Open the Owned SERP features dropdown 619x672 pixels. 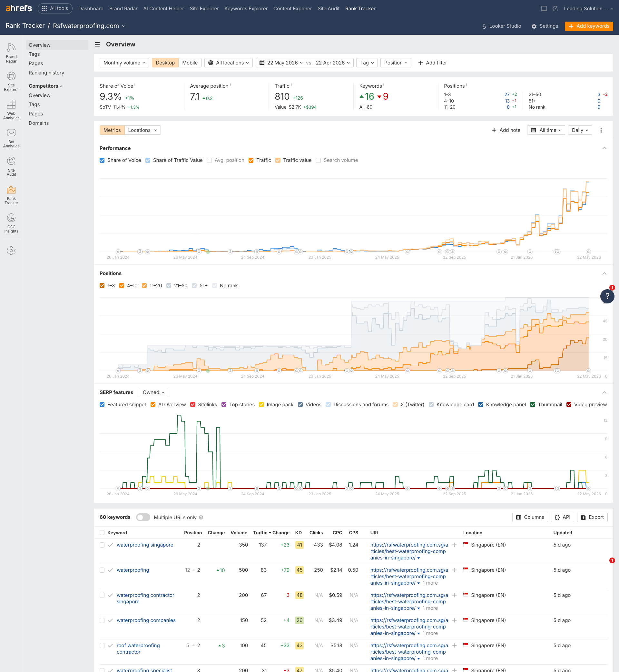point(153,392)
